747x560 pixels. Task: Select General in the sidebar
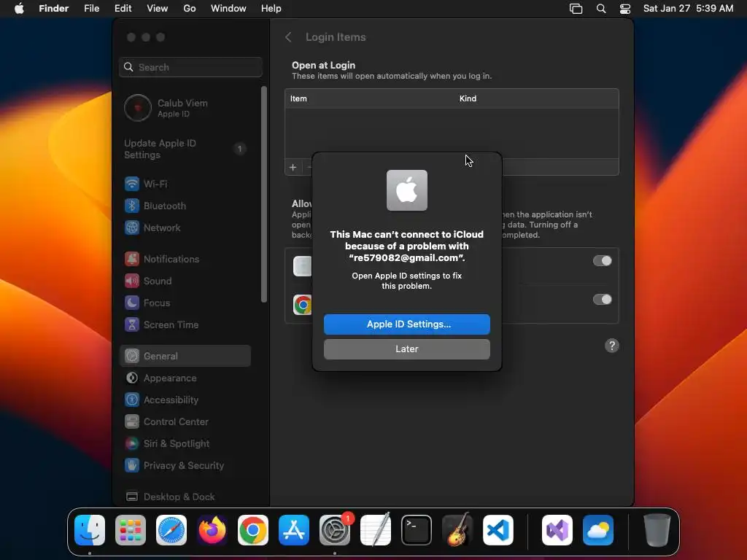pos(185,356)
